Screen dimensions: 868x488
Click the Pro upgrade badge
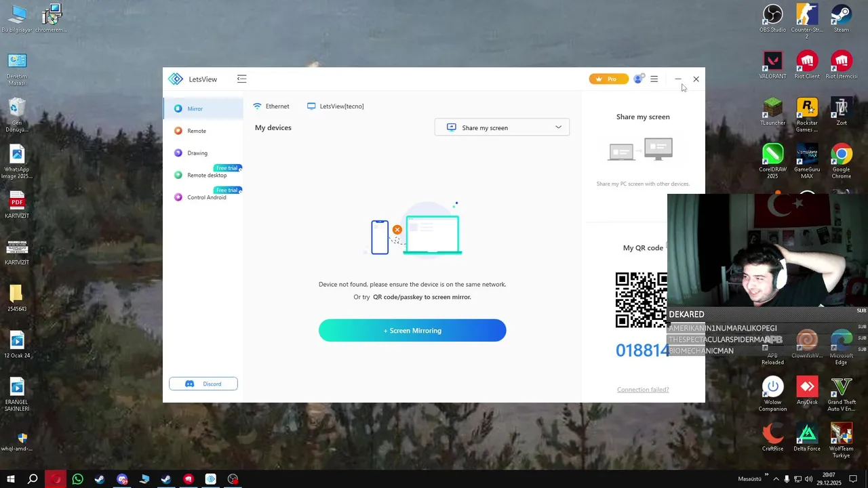(608, 79)
